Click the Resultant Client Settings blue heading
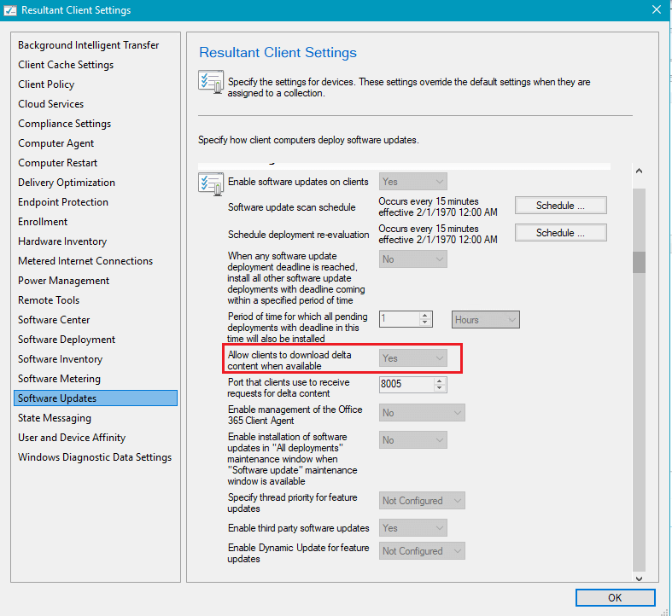The height and width of the screenshot is (616, 672). pyautogui.click(x=278, y=52)
